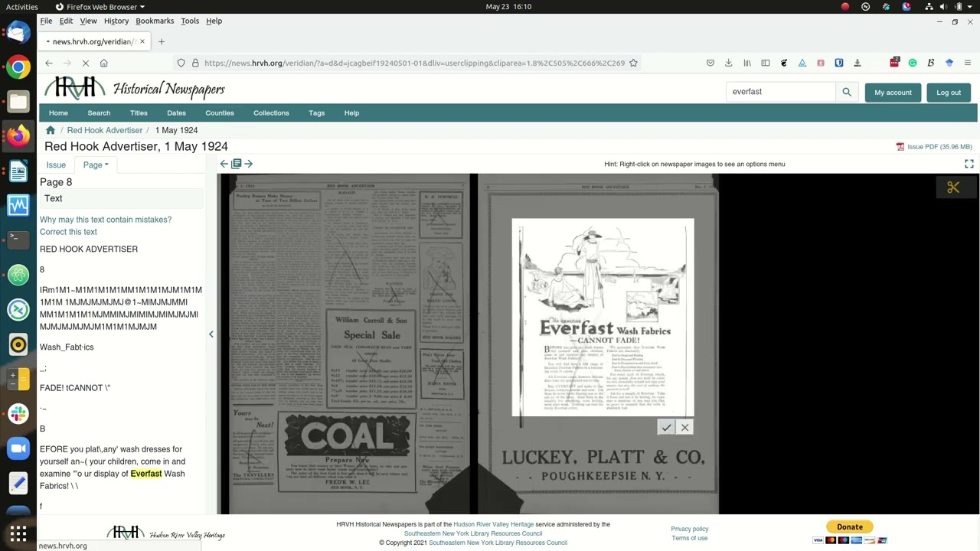Click the search magnifier button
This screenshot has width=980, height=551.
click(x=847, y=92)
